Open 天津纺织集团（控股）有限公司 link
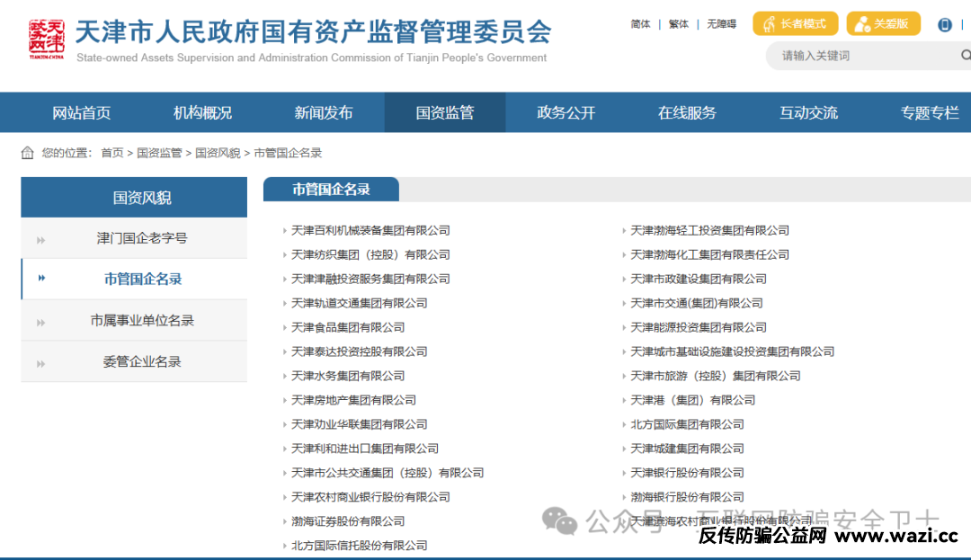Image resolution: width=971 pixels, height=560 pixels. pyautogui.click(x=370, y=254)
